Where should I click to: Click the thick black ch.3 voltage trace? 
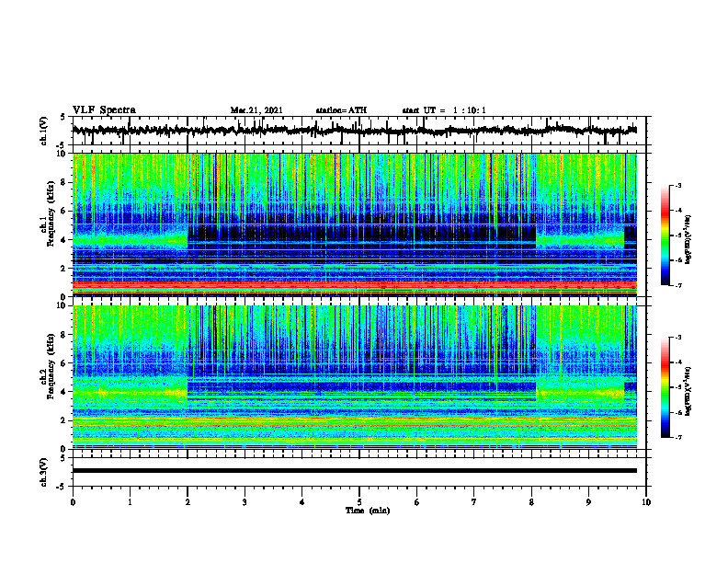coord(355,471)
